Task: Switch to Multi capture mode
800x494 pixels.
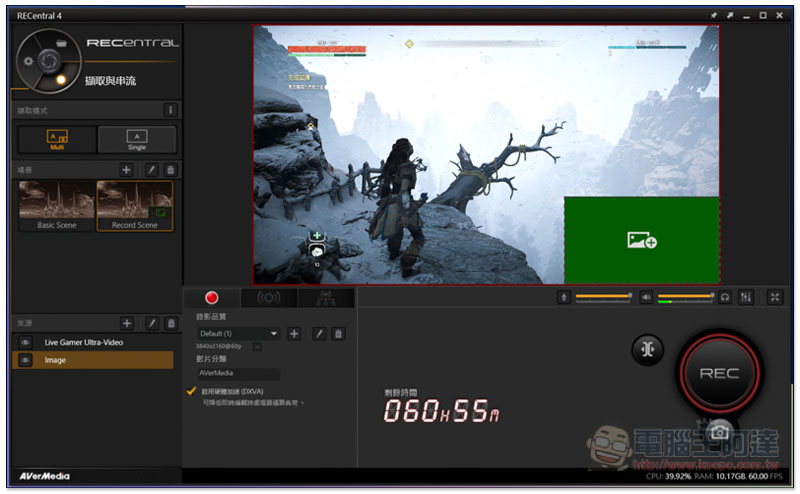Action: point(57,139)
